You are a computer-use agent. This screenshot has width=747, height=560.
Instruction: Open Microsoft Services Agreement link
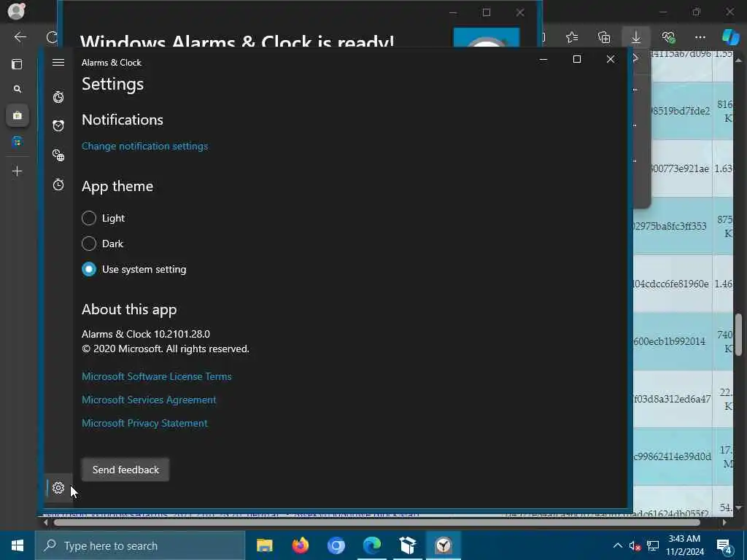tap(149, 400)
